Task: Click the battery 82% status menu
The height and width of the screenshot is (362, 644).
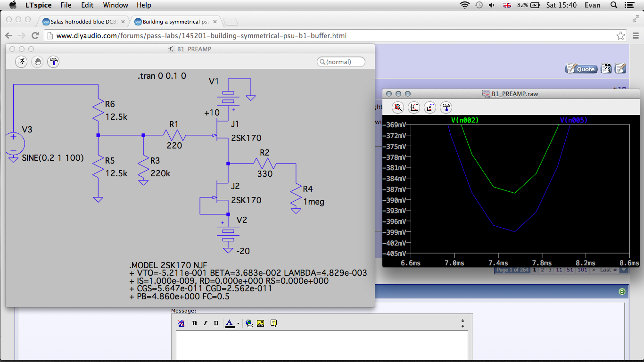Action: click(529, 5)
